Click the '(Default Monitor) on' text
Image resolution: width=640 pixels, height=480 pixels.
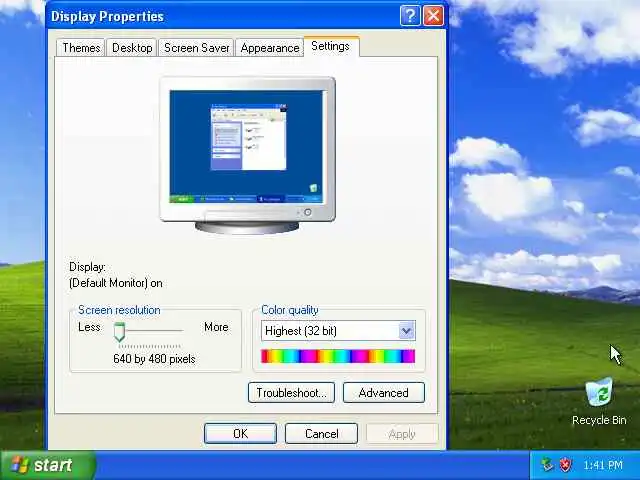click(x=116, y=283)
